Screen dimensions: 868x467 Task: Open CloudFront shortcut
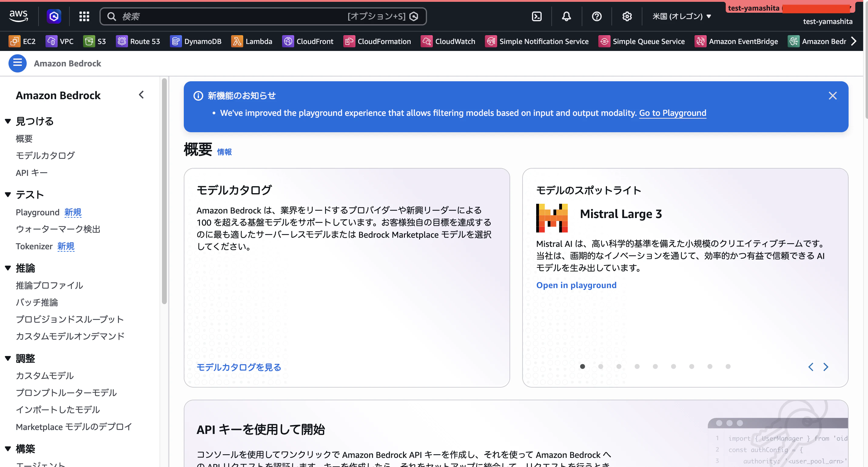[307, 41]
